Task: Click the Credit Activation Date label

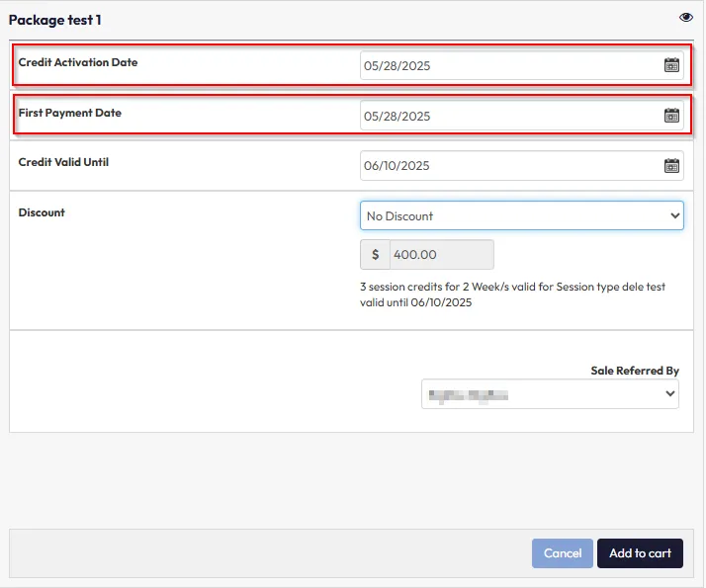Action: tap(78, 62)
